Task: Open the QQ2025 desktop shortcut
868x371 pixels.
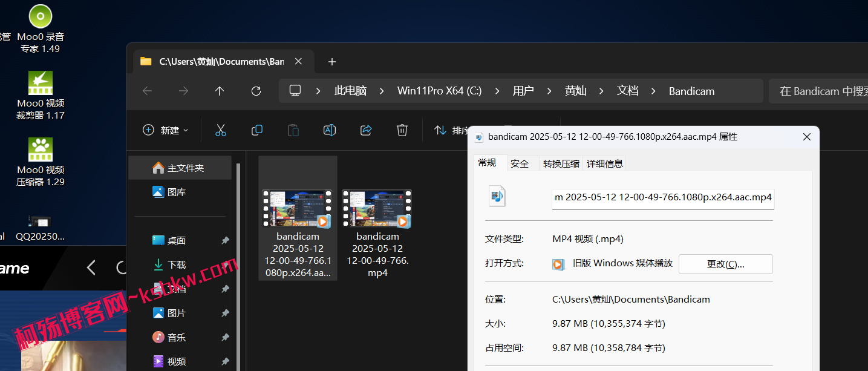Action: pos(41,228)
